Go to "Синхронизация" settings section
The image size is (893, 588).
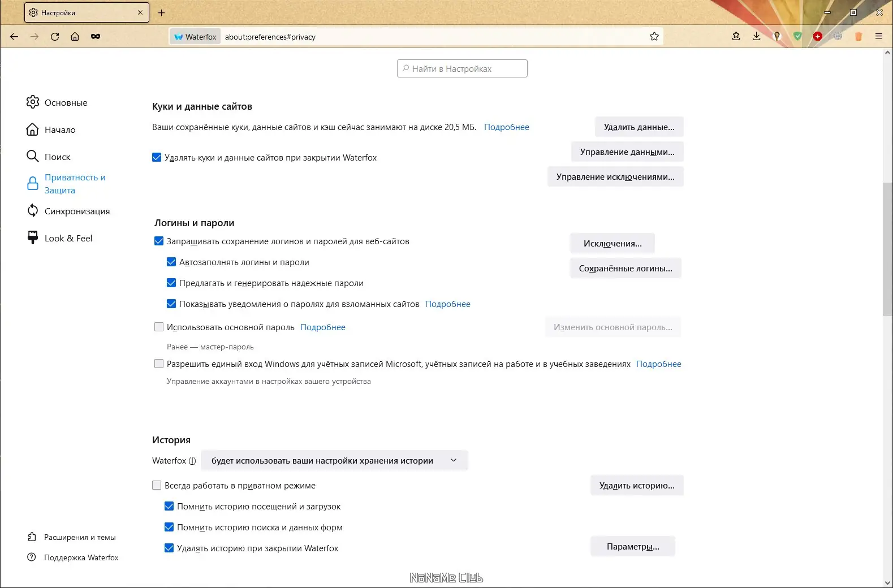[77, 211]
